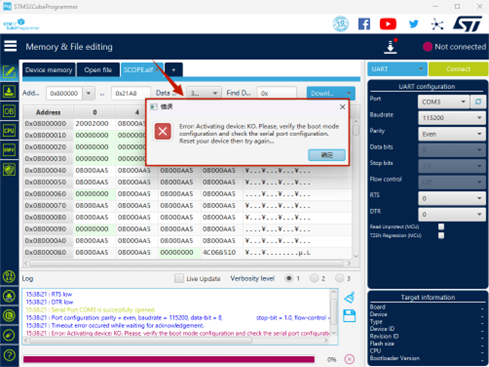Click the Facebook icon

coord(364,24)
